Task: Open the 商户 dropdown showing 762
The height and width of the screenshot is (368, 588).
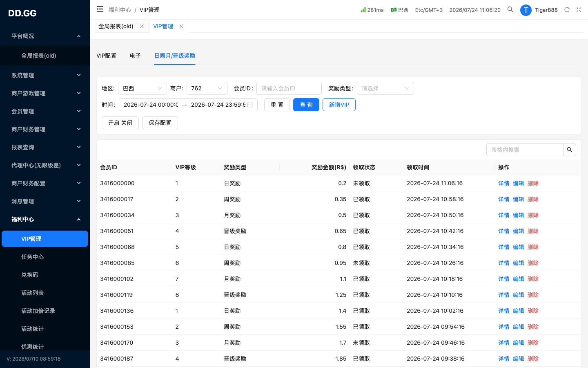Action: click(207, 88)
